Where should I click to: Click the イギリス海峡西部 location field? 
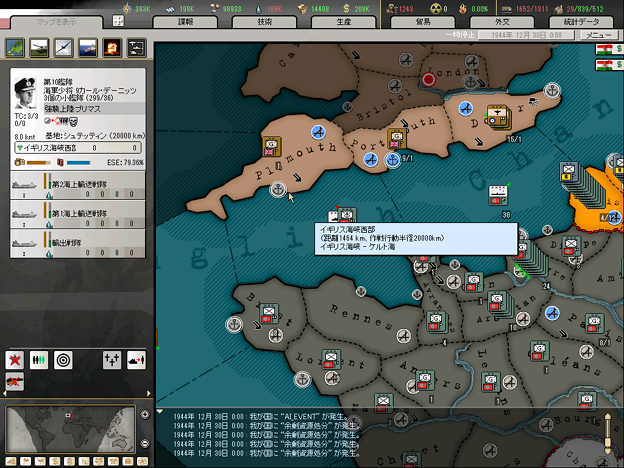coord(78,148)
